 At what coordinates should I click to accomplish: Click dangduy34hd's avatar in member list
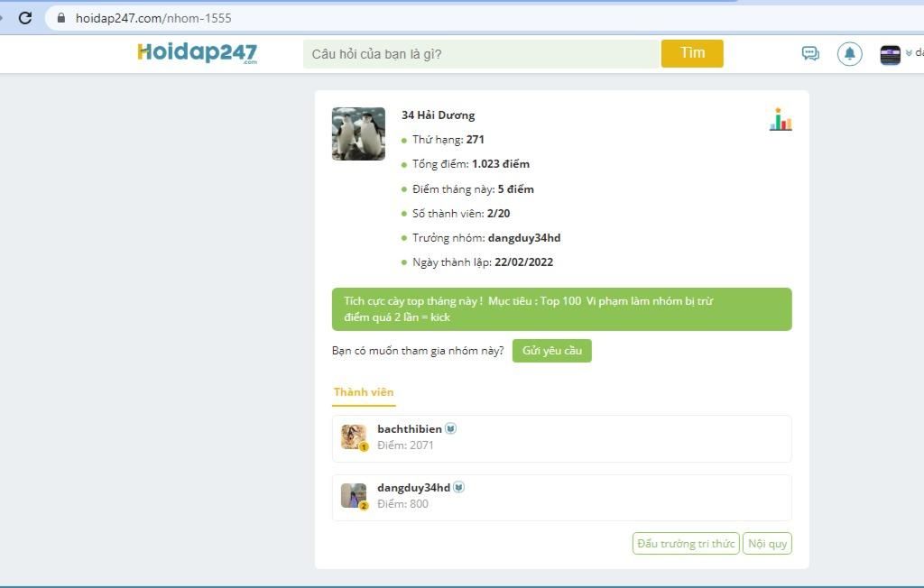pyautogui.click(x=354, y=496)
